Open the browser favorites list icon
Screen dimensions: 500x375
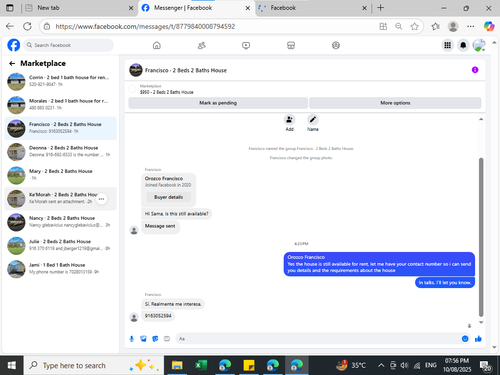point(435,26)
